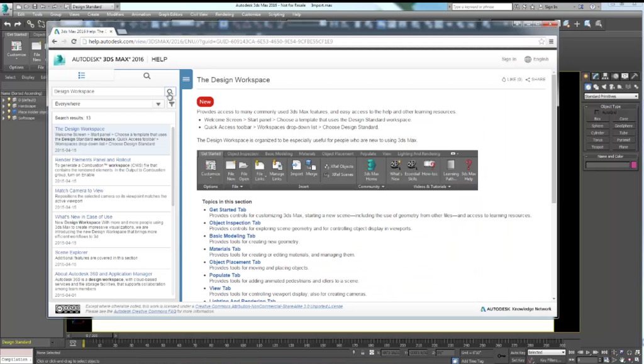Select the Shapes category icon
Viewport: 644px width, 364px height.
tap(596, 87)
